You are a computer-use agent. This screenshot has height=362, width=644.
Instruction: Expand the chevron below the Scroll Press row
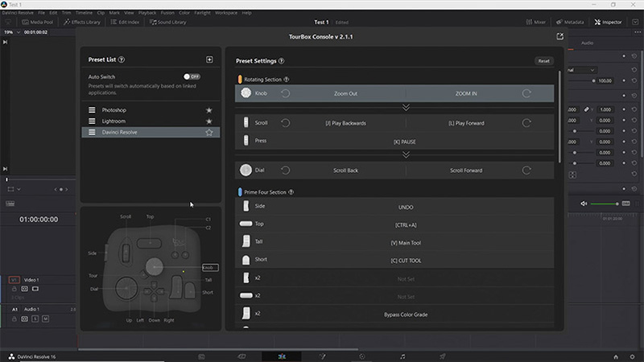(406, 154)
